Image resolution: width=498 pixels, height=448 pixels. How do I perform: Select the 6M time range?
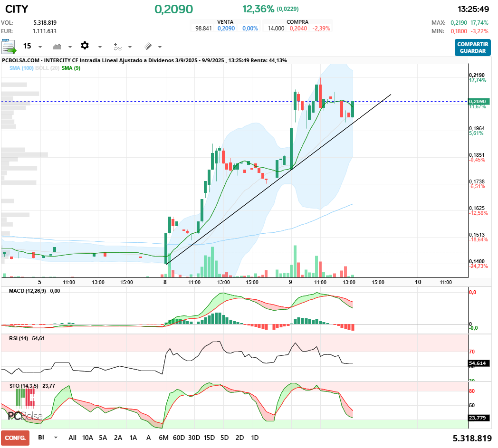click(163, 438)
